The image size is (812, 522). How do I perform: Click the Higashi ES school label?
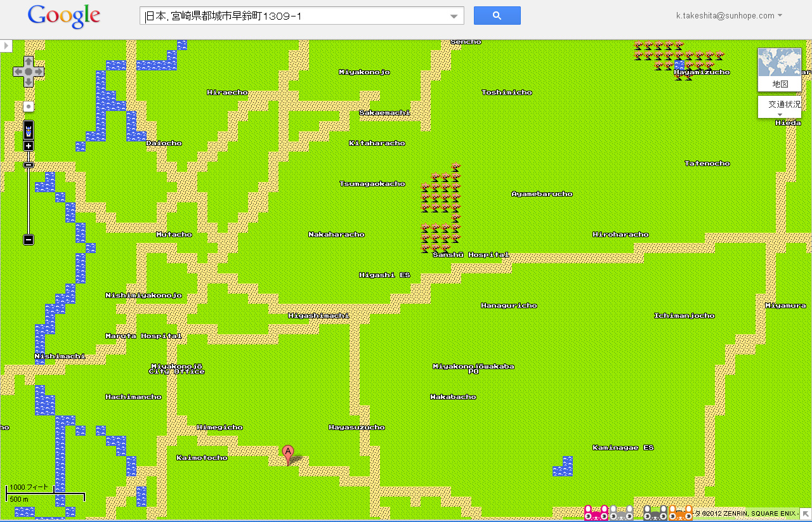click(384, 275)
